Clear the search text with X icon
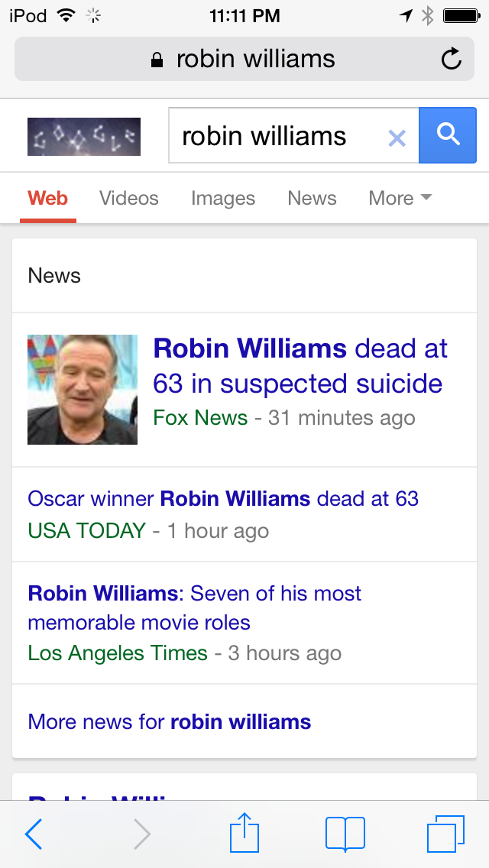The image size is (489, 868). pyautogui.click(x=397, y=138)
